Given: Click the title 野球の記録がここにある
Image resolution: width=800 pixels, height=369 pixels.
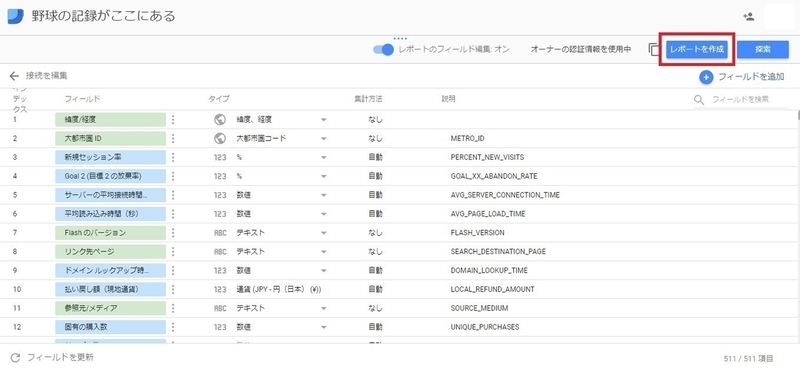Looking at the screenshot, I should [x=104, y=16].
